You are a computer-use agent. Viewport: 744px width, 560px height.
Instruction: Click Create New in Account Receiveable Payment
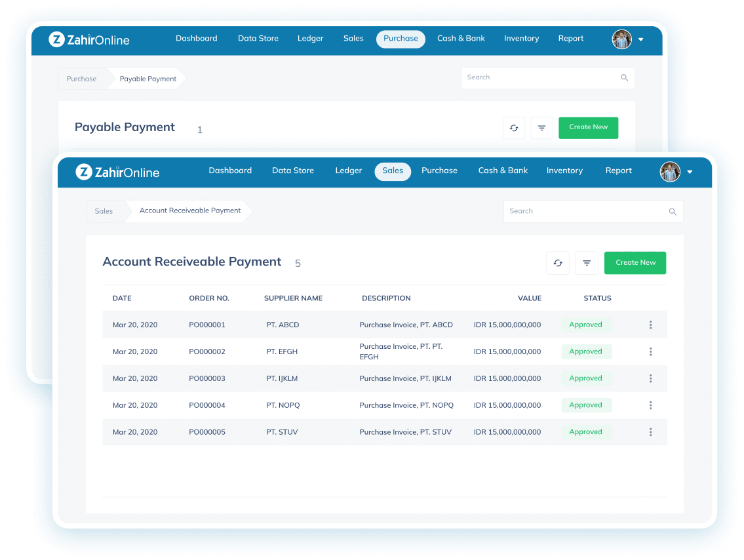(x=635, y=263)
